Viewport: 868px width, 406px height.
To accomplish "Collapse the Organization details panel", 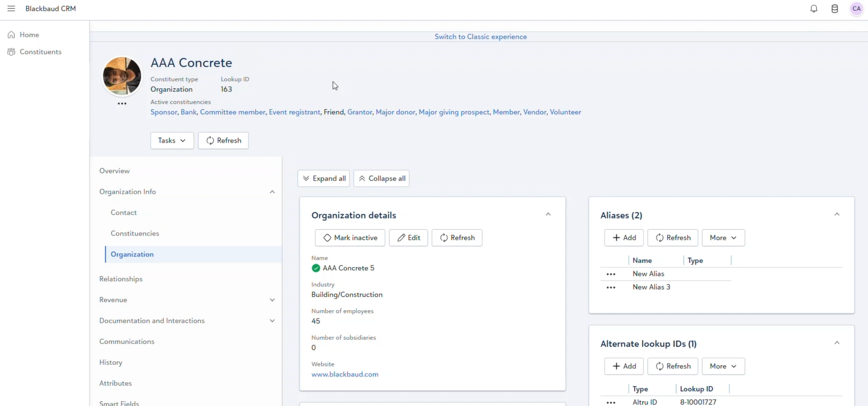I will (548, 214).
